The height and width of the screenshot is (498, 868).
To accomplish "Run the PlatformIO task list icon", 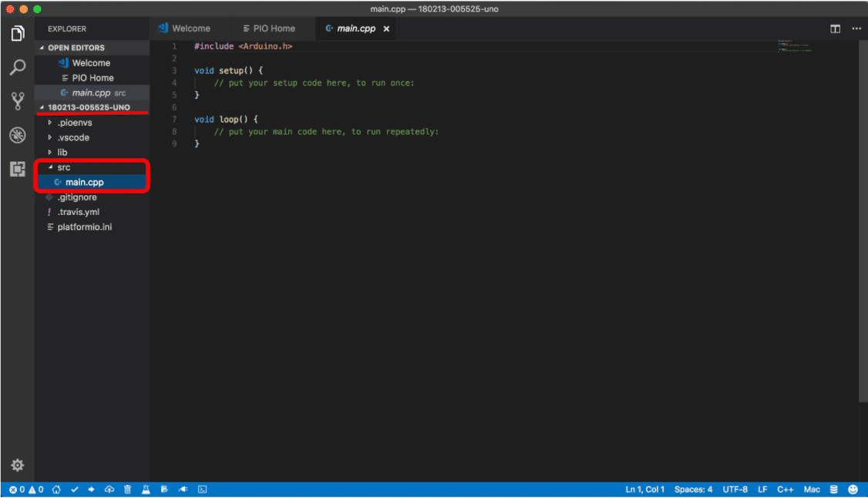I will pyautogui.click(x=164, y=490).
